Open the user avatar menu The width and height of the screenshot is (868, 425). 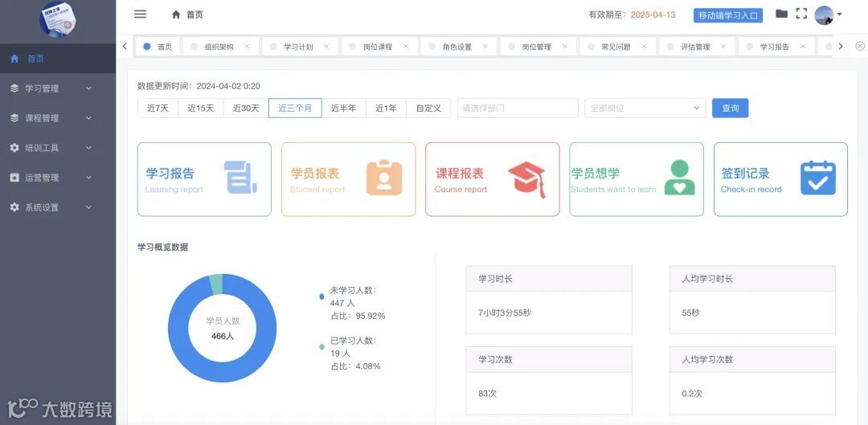pos(824,15)
